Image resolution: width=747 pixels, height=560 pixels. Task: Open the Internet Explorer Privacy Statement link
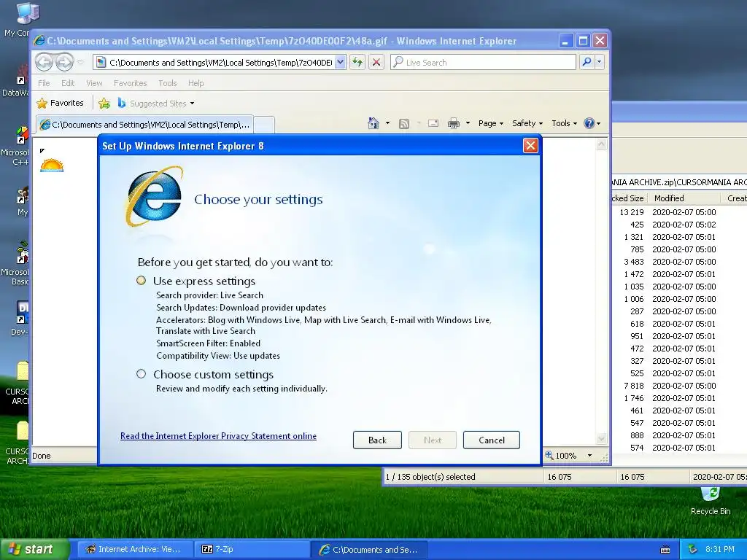pyautogui.click(x=218, y=436)
